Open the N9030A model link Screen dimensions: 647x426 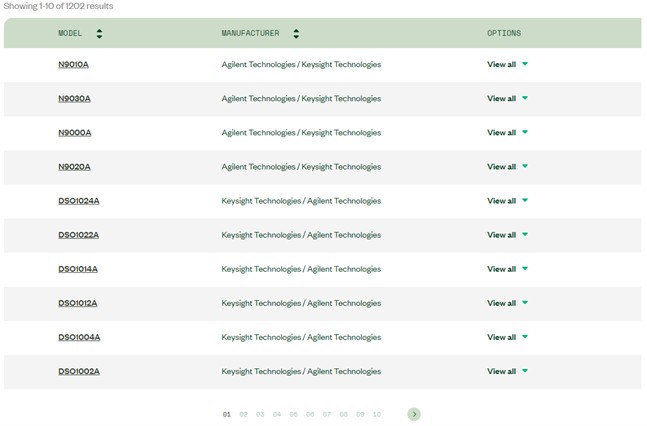point(74,99)
